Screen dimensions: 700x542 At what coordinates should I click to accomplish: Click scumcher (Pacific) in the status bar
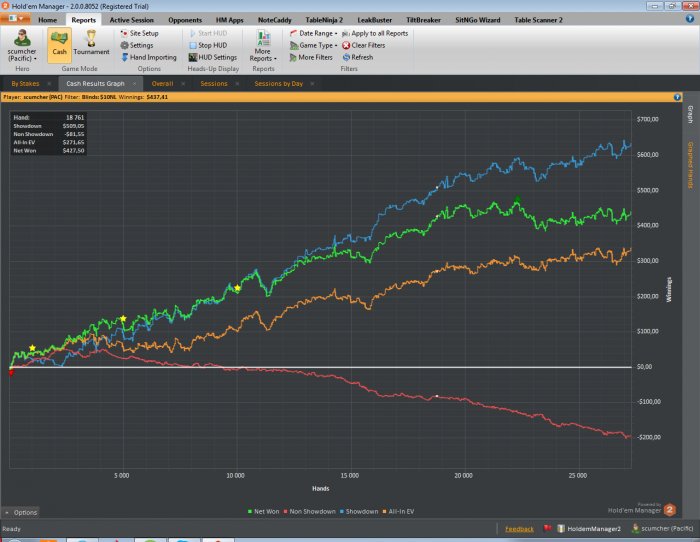(663, 529)
